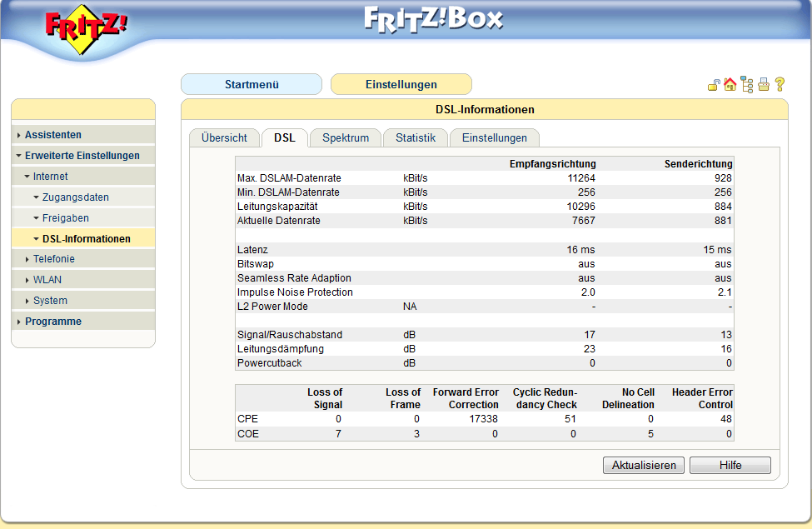Open Freigaben in the sidebar
Screen dimensions: 812x529
82,217
